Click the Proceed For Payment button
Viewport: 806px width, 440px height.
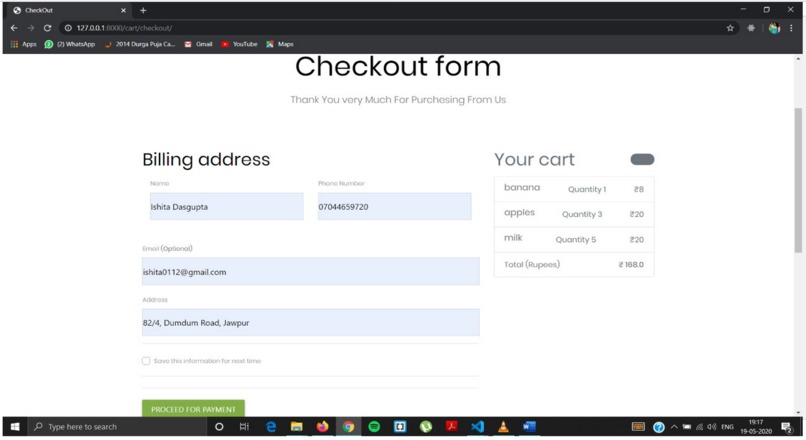(x=193, y=409)
